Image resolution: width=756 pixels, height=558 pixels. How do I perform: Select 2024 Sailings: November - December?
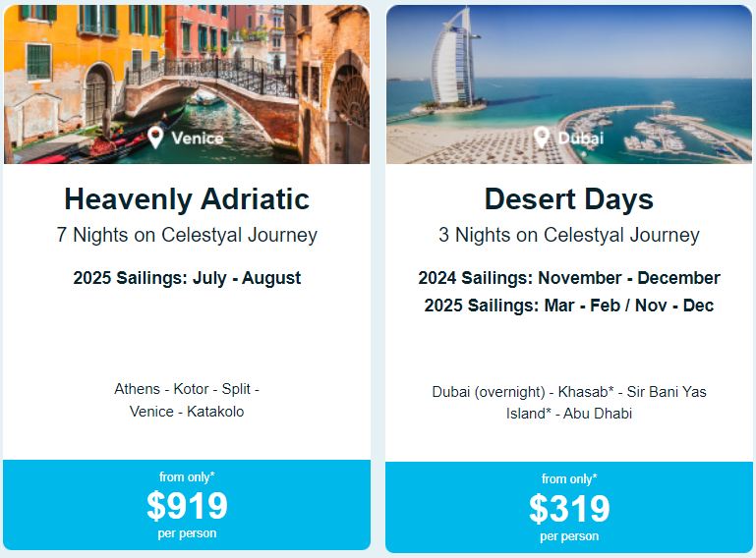coord(569,278)
